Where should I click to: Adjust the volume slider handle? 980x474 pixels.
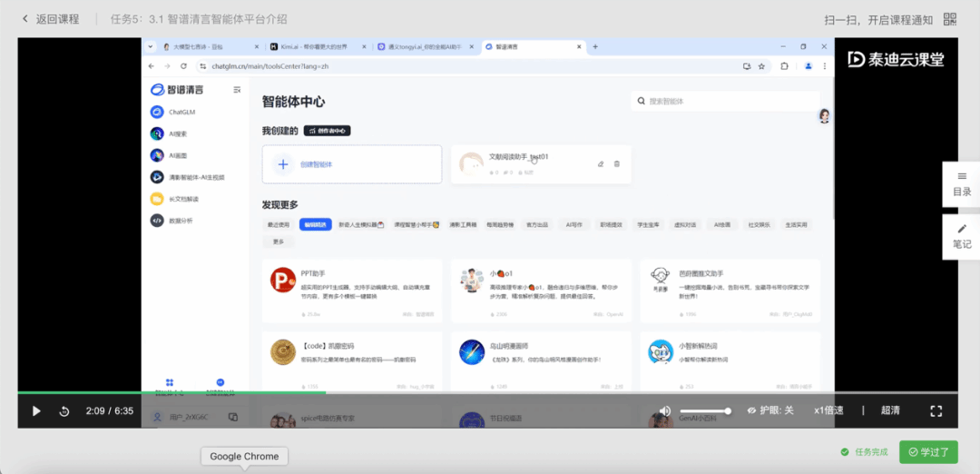tap(728, 410)
